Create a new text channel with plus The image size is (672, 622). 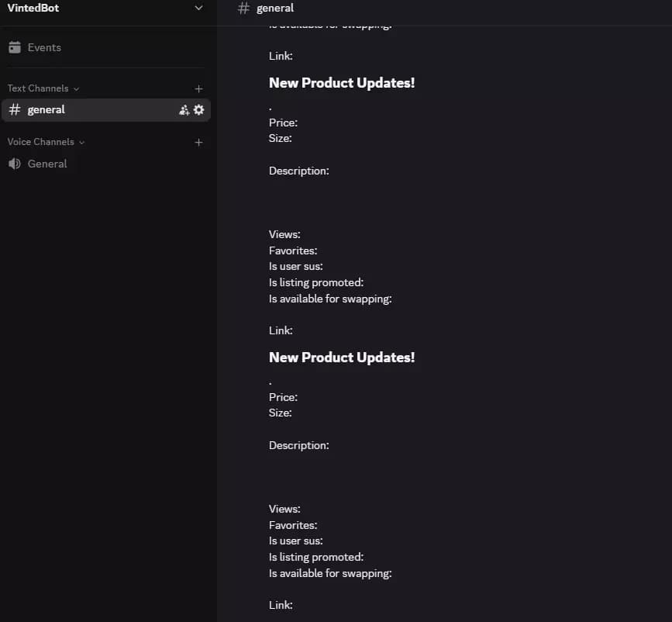tap(198, 88)
